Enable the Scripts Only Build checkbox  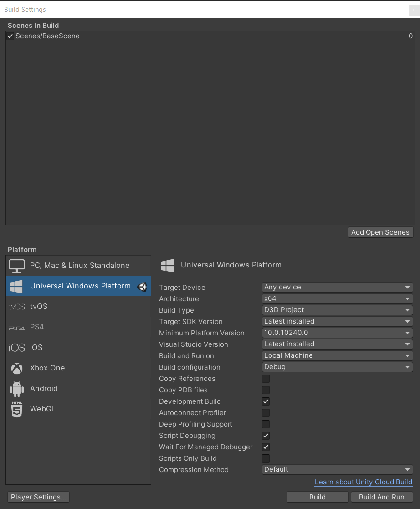(266, 458)
